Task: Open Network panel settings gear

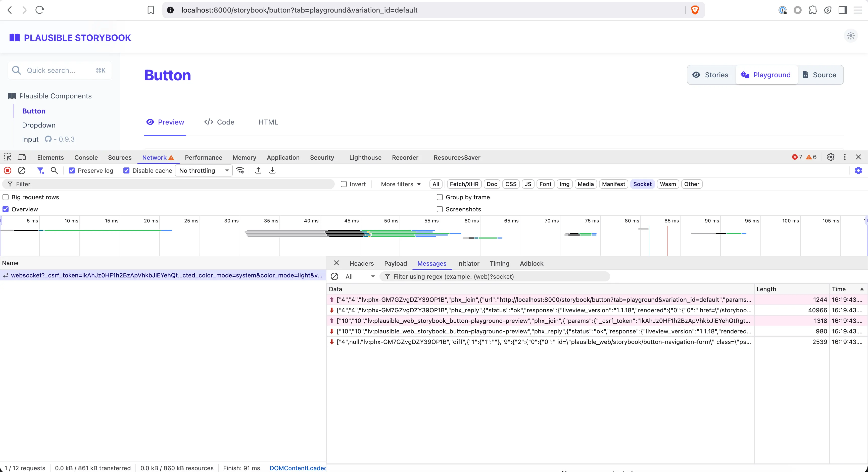Action: tap(858, 170)
